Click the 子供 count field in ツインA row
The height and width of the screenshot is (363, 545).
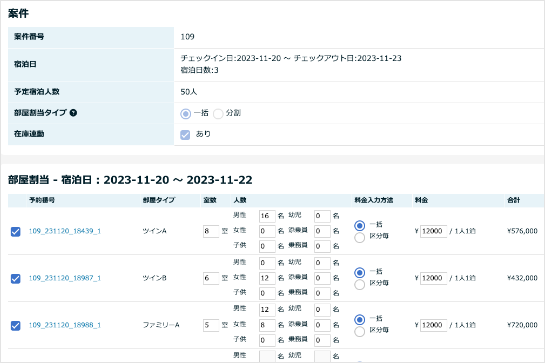[267, 246]
